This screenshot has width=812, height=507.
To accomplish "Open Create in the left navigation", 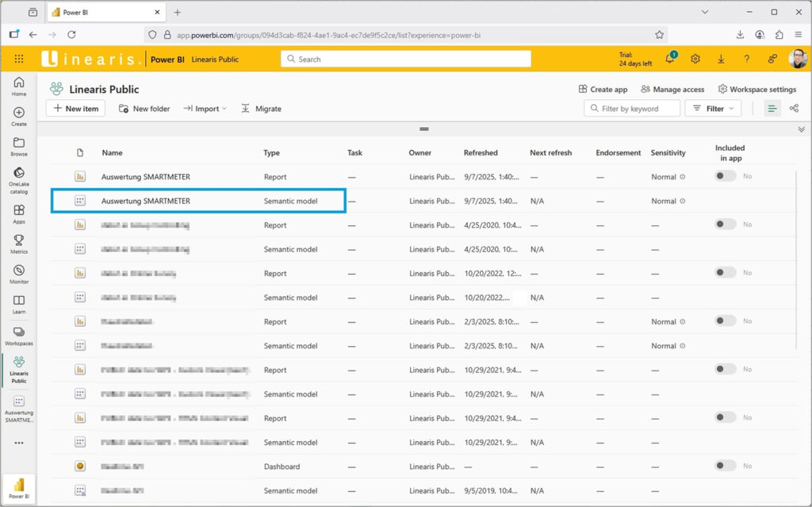I will click(19, 116).
